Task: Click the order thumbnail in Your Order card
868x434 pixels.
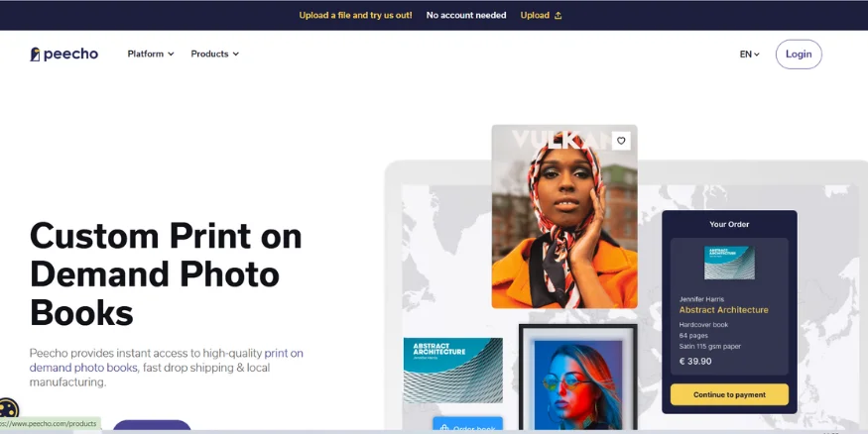Action: coord(729,263)
